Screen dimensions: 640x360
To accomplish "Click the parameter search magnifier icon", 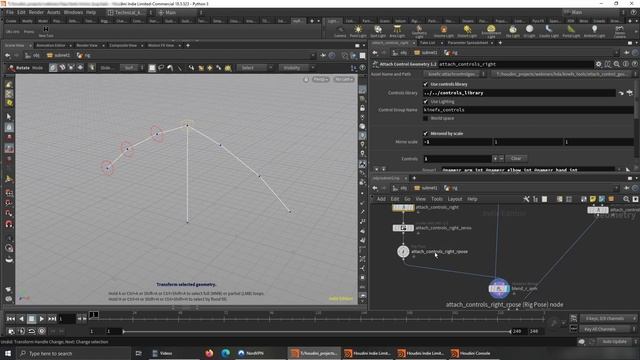I will [617, 64].
